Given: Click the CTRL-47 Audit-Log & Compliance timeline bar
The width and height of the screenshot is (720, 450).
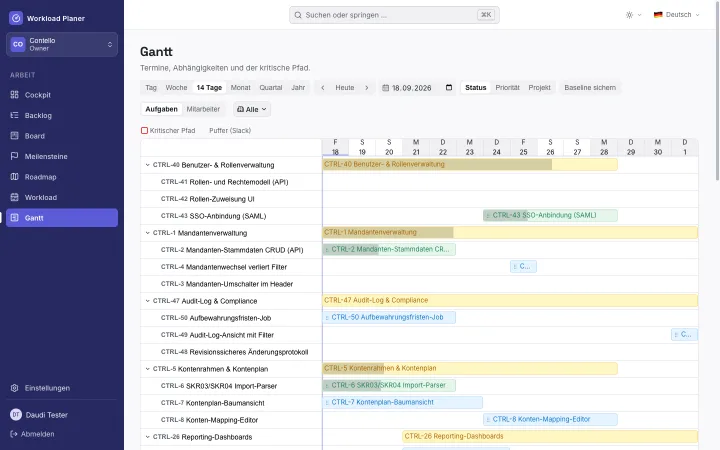Looking at the screenshot, I should 510,300.
